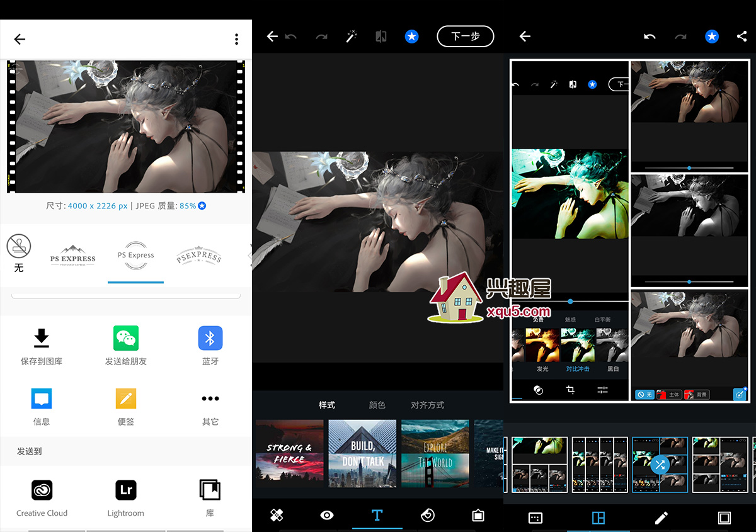Tap 保存到图库 save icon
The height and width of the screenshot is (532, 756).
pos(42,338)
